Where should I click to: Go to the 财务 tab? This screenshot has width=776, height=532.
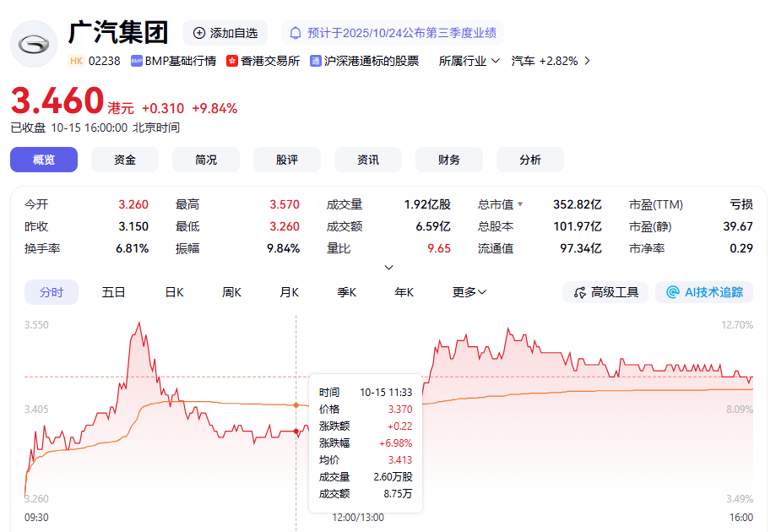point(449,160)
